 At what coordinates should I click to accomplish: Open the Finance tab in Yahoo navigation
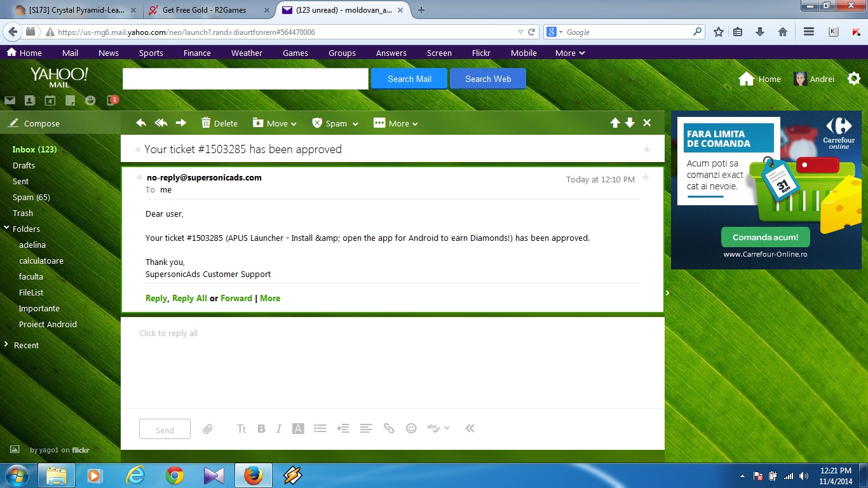tap(197, 53)
